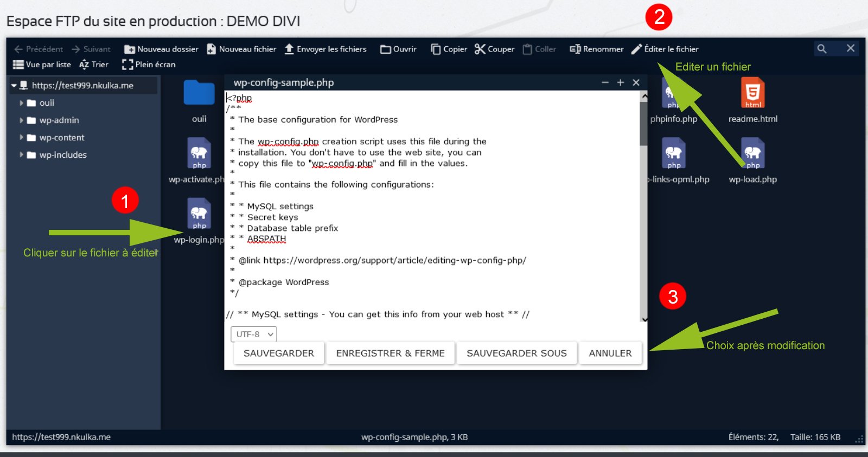Select the wp-login.php file icon

click(x=199, y=214)
